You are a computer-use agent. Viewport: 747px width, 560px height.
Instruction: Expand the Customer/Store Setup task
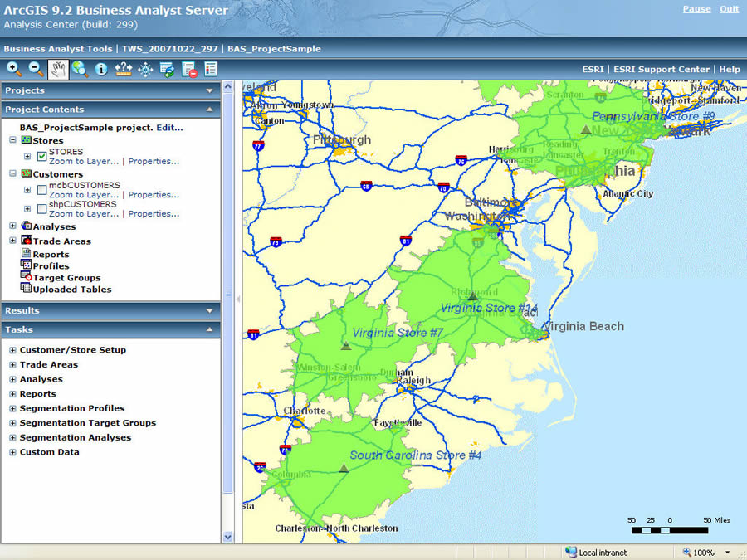pos(12,350)
